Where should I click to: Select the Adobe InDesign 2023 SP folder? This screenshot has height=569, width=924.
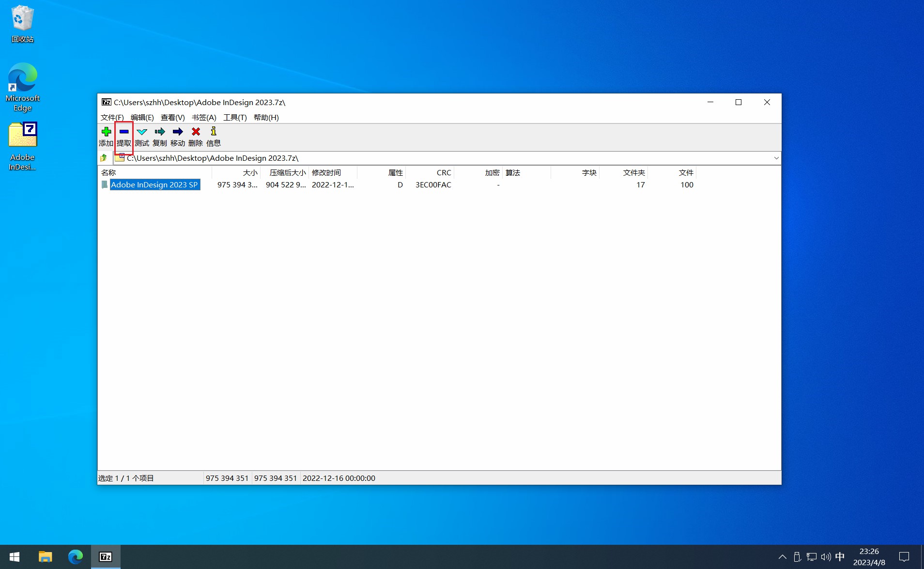(154, 185)
